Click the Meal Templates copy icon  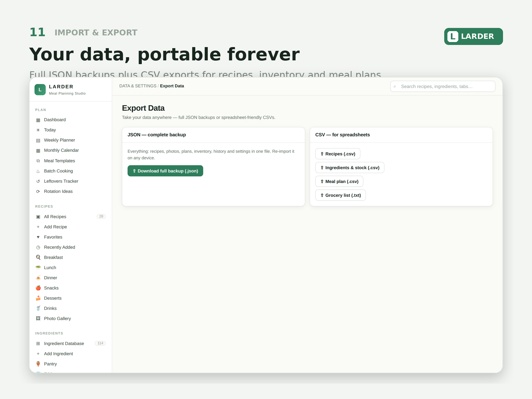click(38, 161)
